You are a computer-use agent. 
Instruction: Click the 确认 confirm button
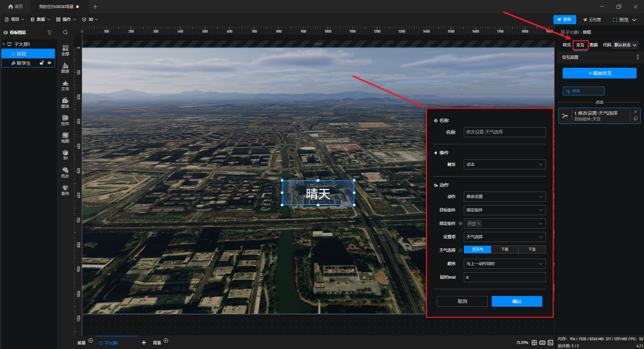point(517,301)
